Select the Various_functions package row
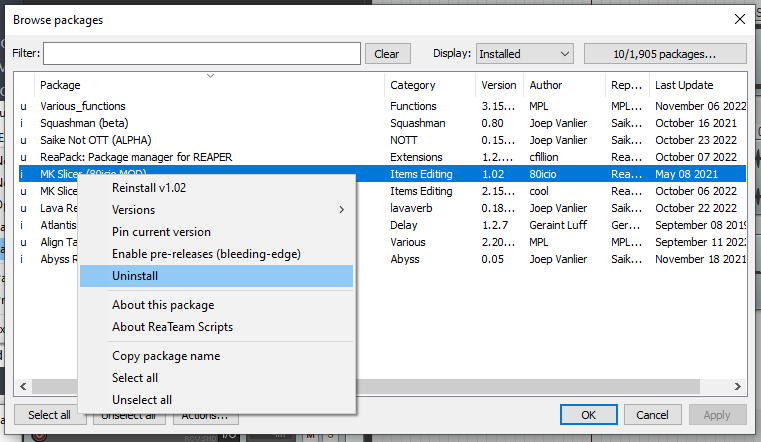Image resolution: width=761 pixels, height=442 pixels. [x=382, y=106]
